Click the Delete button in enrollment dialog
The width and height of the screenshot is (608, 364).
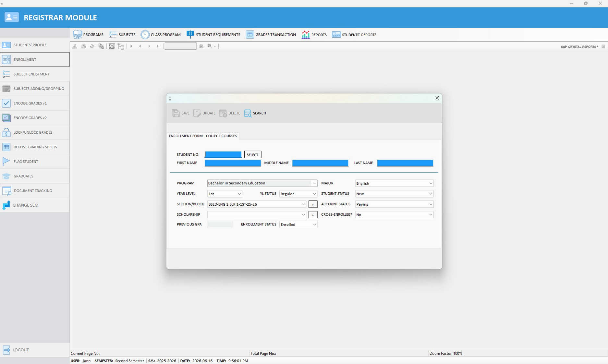coord(229,113)
